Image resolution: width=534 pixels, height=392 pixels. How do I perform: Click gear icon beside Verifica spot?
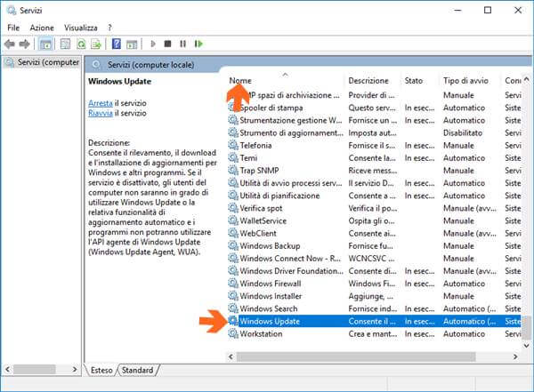click(x=233, y=208)
